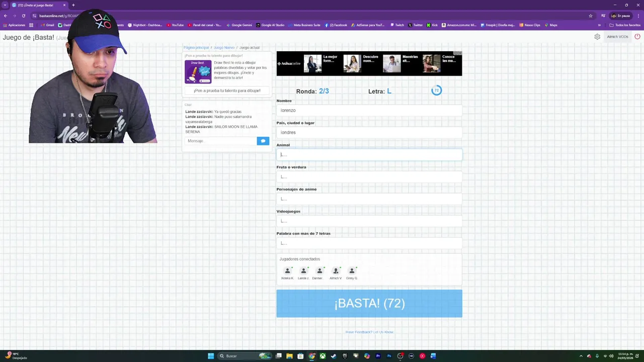This screenshot has height=362, width=644.
Task: Open Microsoft Store from the taskbar
Action: (x=300, y=356)
